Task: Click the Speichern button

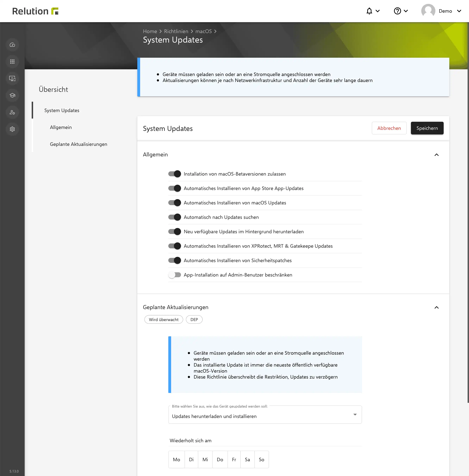Action: [427, 128]
